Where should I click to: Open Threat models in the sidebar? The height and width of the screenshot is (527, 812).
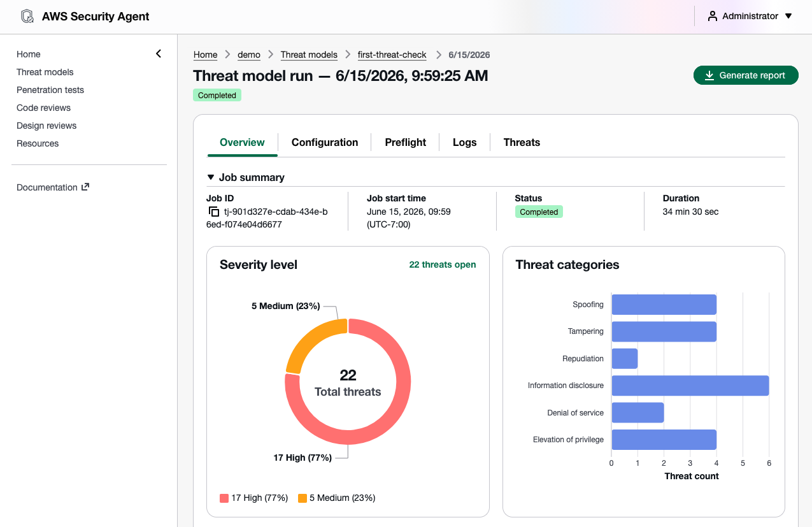45,72
